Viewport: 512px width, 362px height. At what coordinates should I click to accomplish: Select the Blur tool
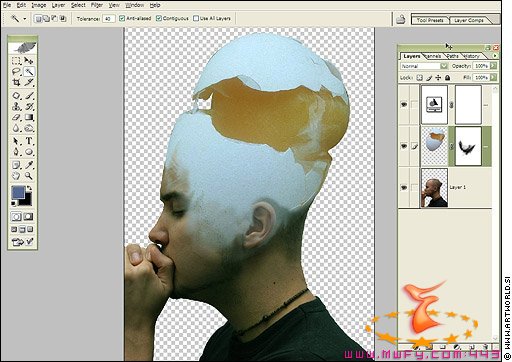click(16, 128)
